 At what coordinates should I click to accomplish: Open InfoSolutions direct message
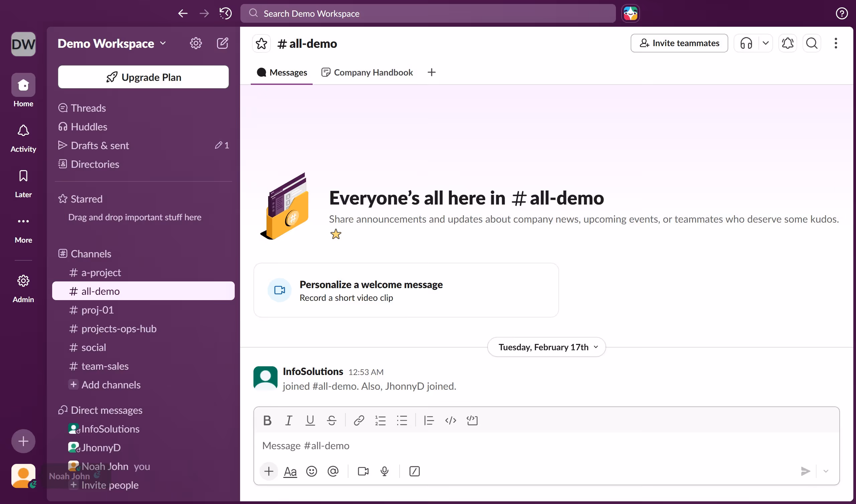coord(143,428)
